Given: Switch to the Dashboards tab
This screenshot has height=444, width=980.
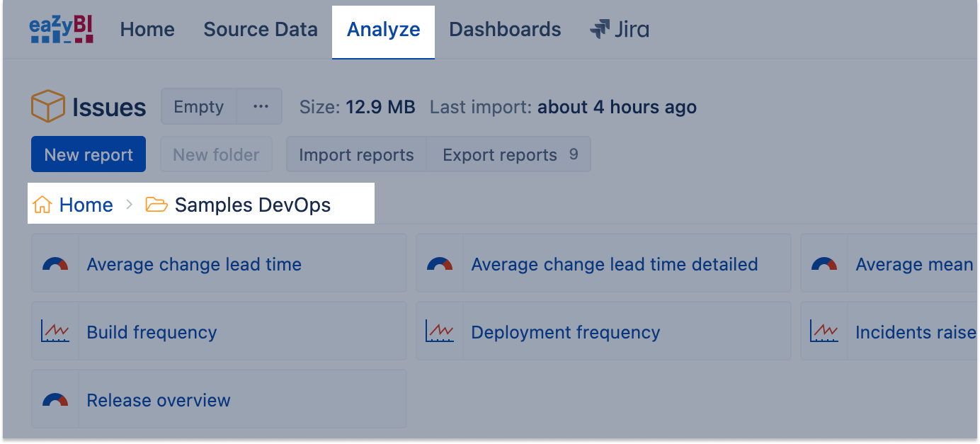Looking at the screenshot, I should tap(504, 29).
